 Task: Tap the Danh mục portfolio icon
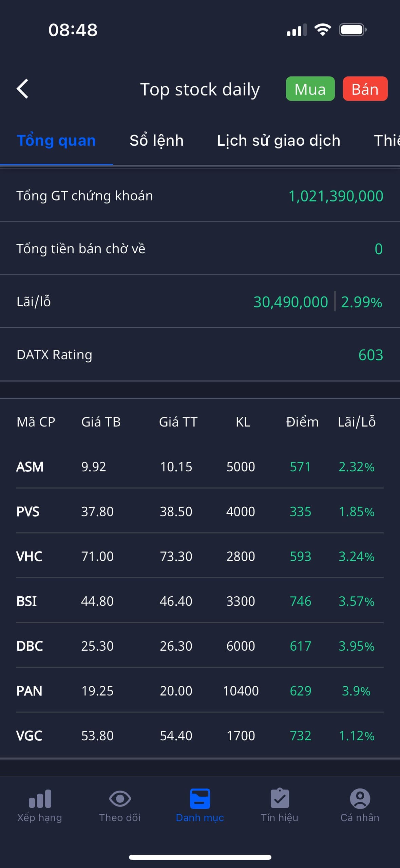click(200, 798)
